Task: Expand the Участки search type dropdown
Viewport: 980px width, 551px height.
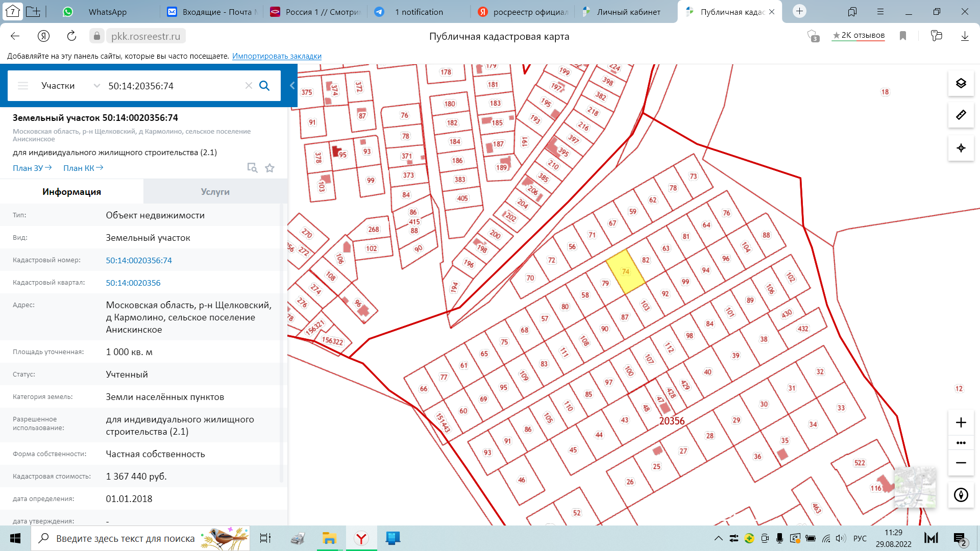Action: pyautogui.click(x=96, y=86)
